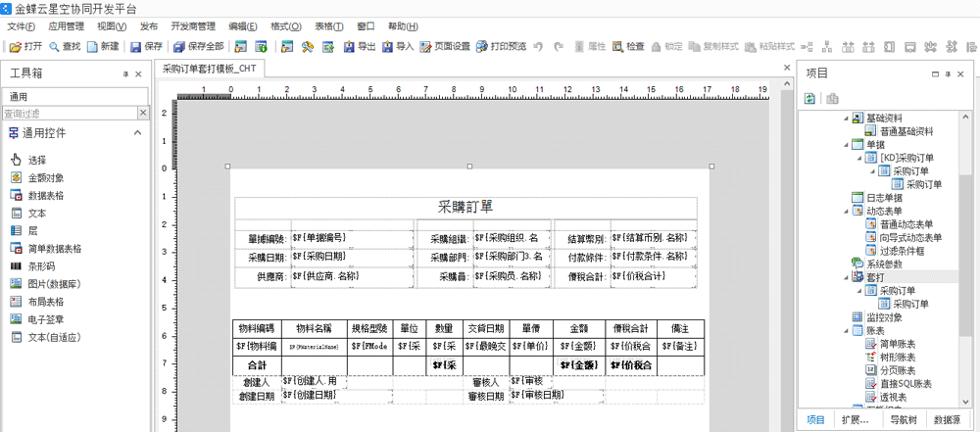Select 过滤条件框 in project tree

point(902,251)
